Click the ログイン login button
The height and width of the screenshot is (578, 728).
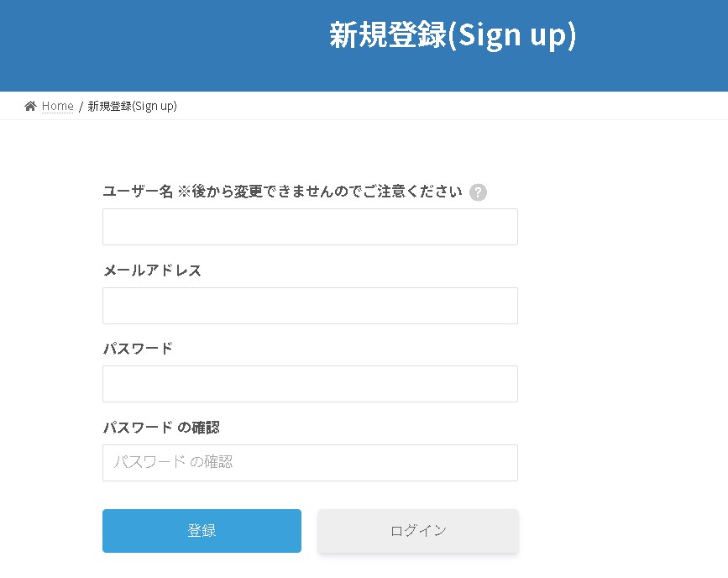coord(417,530)
